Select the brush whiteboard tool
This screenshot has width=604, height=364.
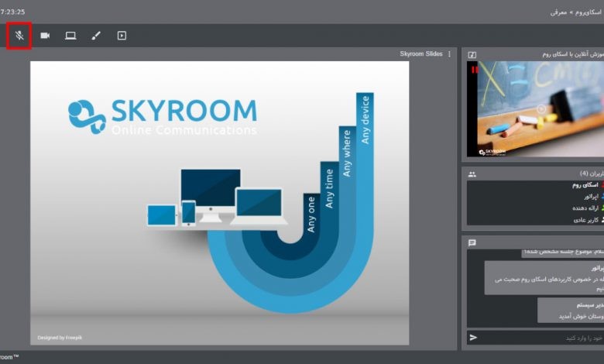[96, 36]
